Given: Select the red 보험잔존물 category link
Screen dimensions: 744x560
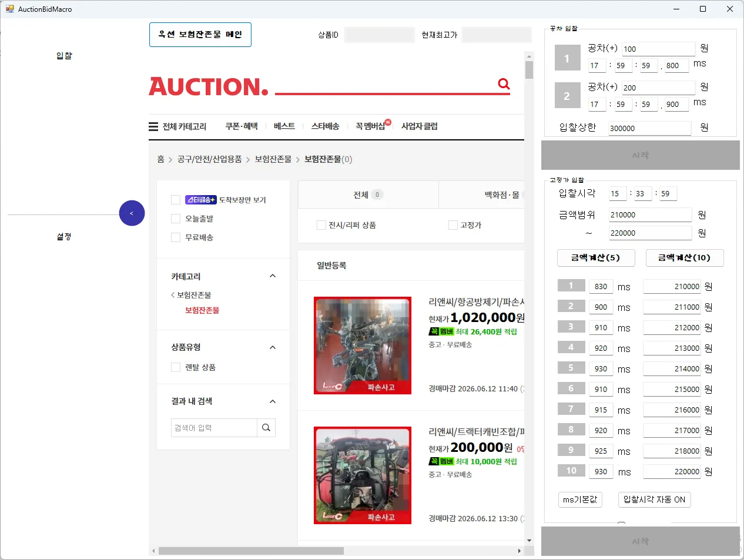Looking at the screenshot, I should coord(202,310).
